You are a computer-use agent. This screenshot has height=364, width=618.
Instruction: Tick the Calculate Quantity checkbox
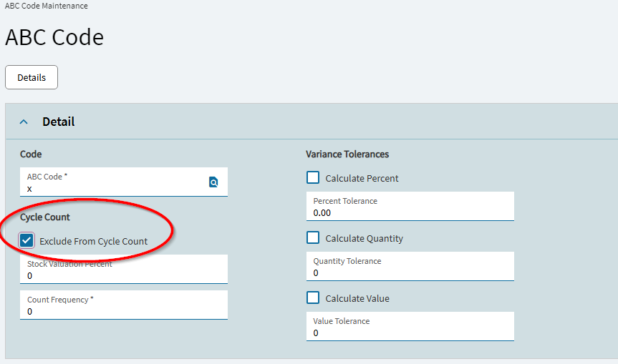pos(313,237)
